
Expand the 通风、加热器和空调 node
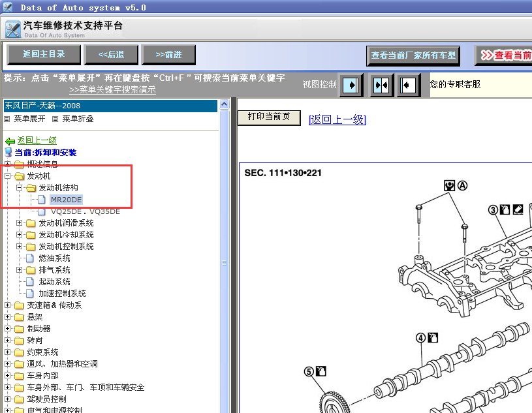[7, 364]
